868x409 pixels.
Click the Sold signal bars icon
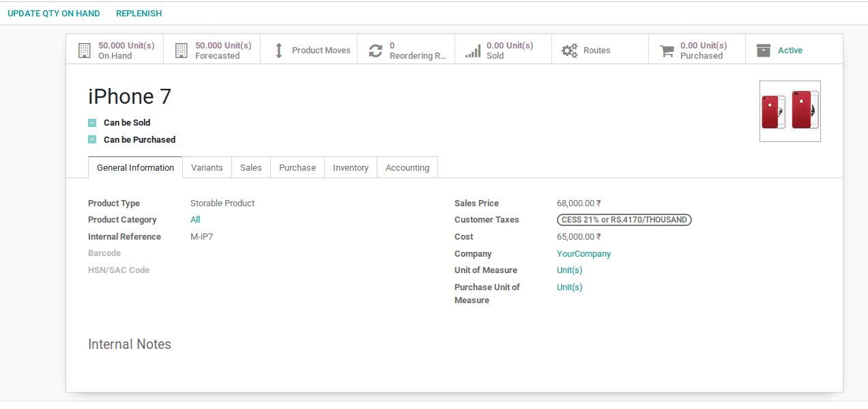472,51
